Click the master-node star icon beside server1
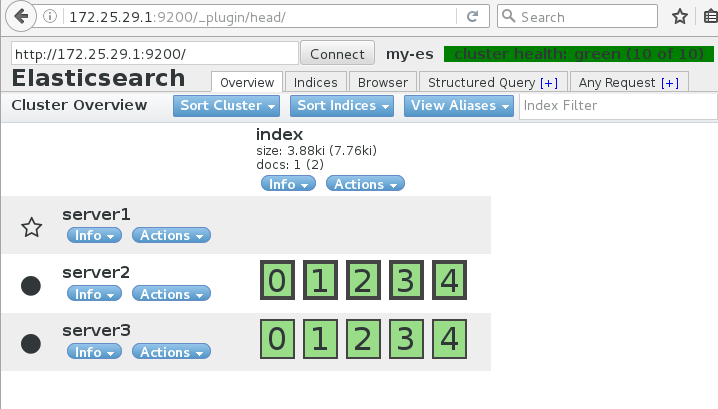The image size is (718, 409). tap(32, 227)
